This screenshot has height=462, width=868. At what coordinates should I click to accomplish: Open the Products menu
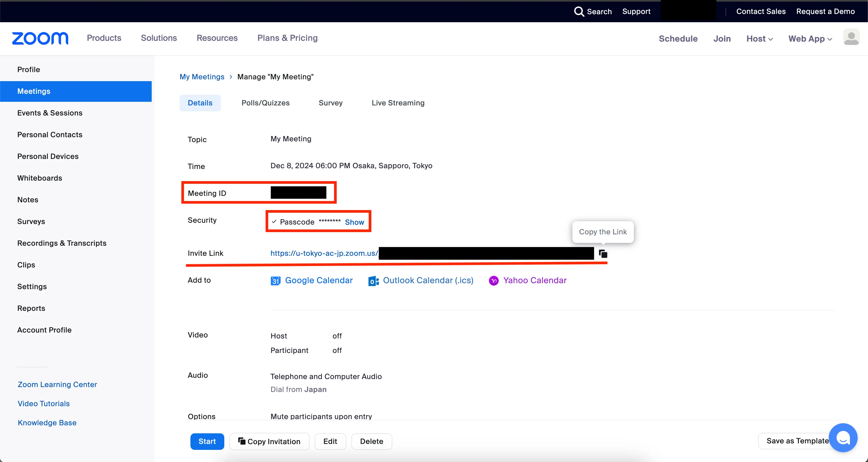click(x=104, y=38)
